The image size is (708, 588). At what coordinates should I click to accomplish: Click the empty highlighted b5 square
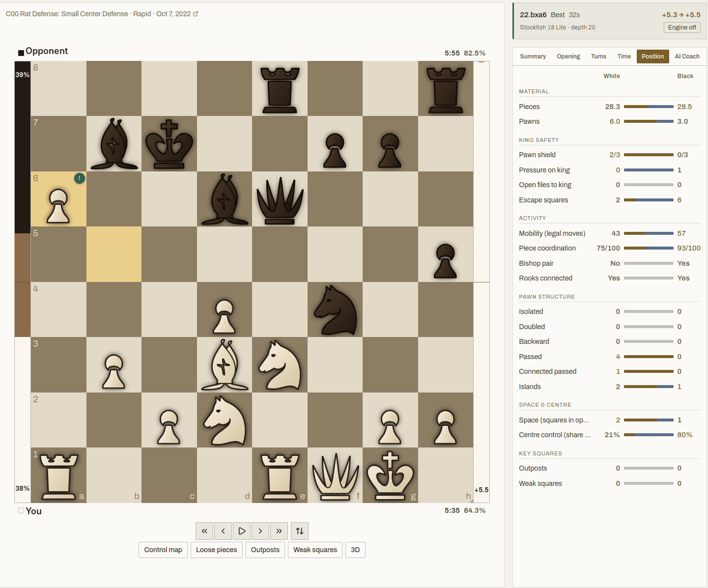tap(114, 254)
